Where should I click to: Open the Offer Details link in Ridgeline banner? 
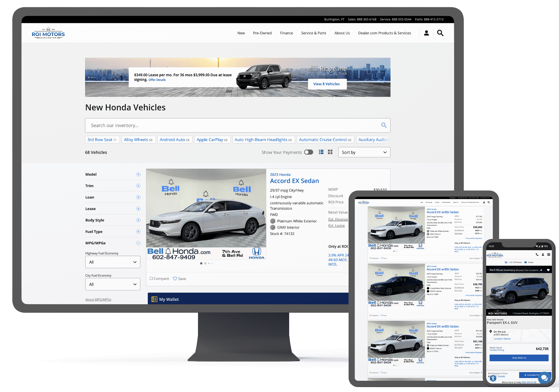157,80
